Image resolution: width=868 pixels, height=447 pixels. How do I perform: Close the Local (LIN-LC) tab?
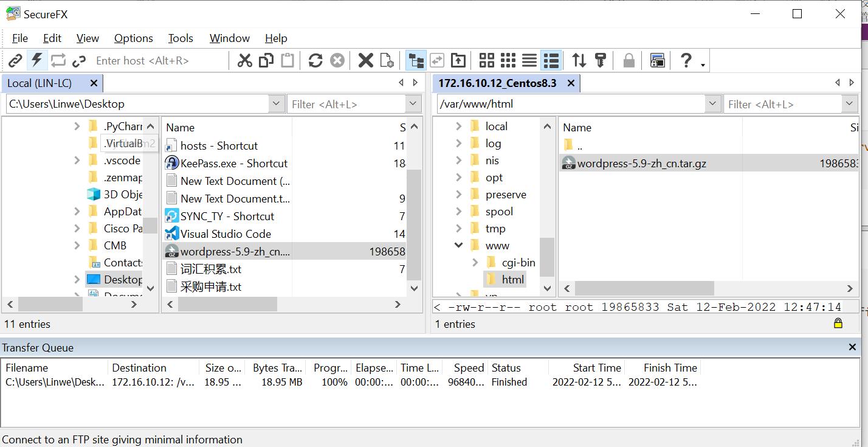pyautogui.click(x=94, y=83)
